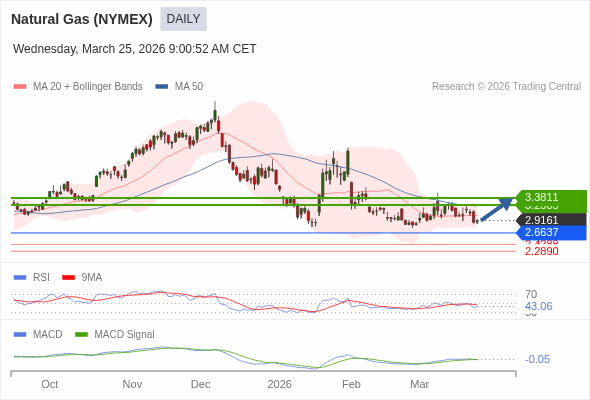This screenshot has height=400, width=590.
Task: Click the RSI value 43.06
Action: coord(538,306)
